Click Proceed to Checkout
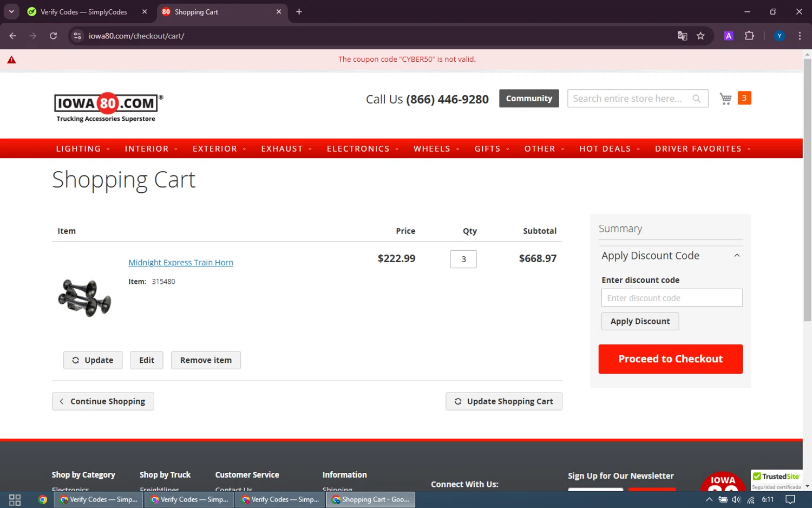 point(670,359)
